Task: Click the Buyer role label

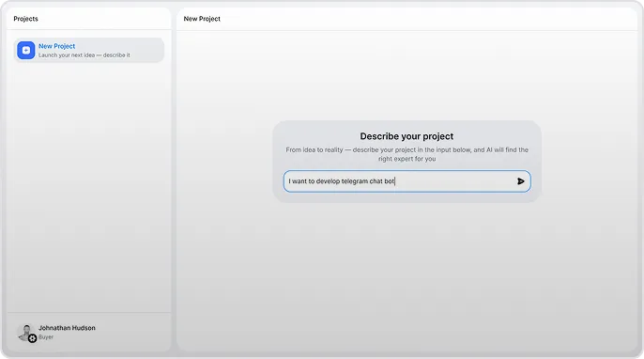Action: pyautogui.click(x=46, y=337)
